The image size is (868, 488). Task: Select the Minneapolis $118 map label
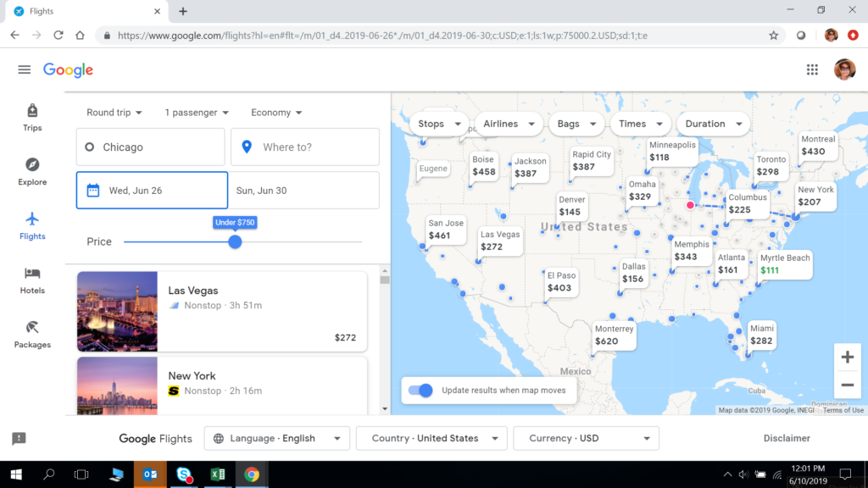click(x=672, y=151)
